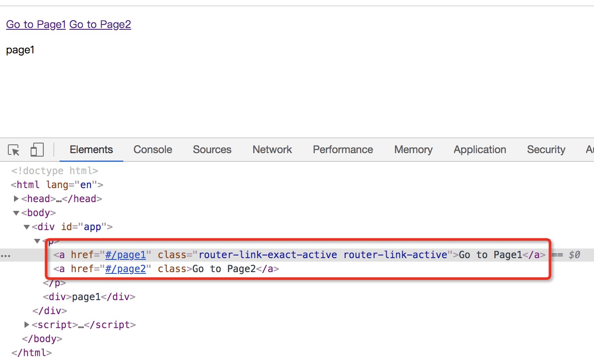
Task: Select the closing </html> tag line
Action: pos(31,352)
